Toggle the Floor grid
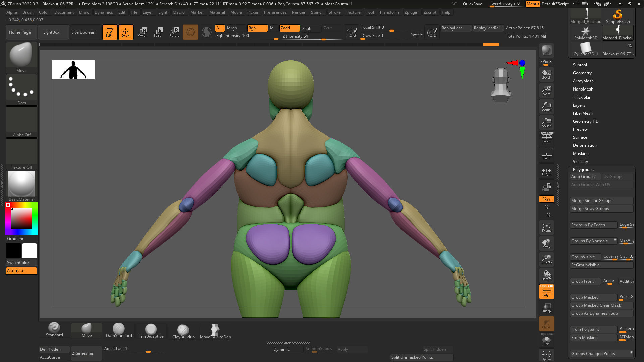Viewport: 644px width, 362px height. [x=546, y=155]
